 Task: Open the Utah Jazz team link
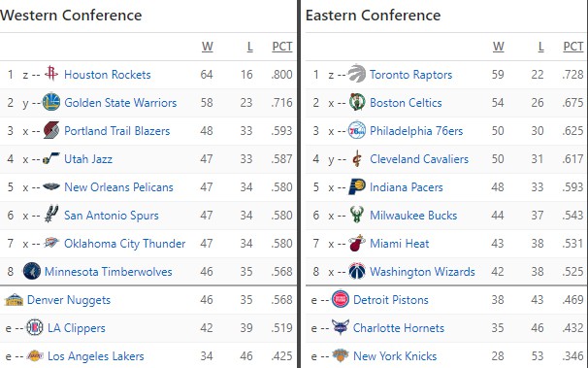88,159
